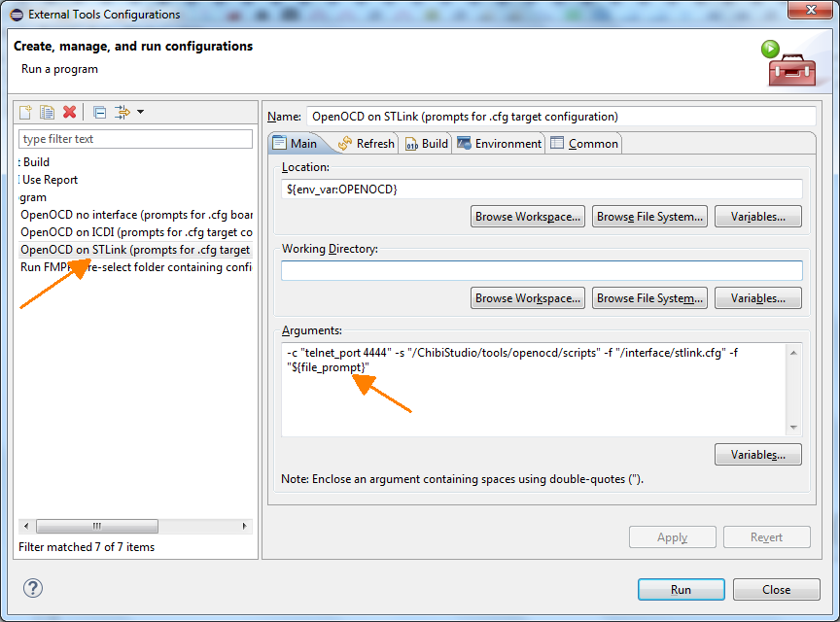Image resolution: width=840 pixels, height=622 pixels.
Task: Delete the selected configuration using red X
Action: [69, 113]
